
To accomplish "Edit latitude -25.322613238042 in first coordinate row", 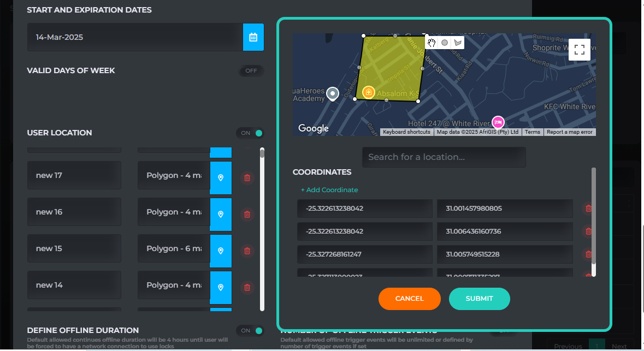I will click(x=365, y=209).
